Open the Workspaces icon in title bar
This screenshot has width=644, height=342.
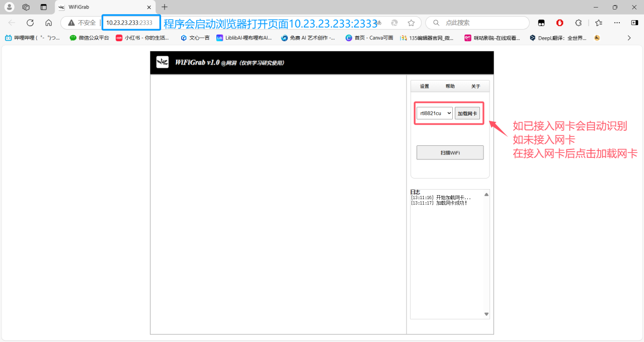[x=26, y=7]
